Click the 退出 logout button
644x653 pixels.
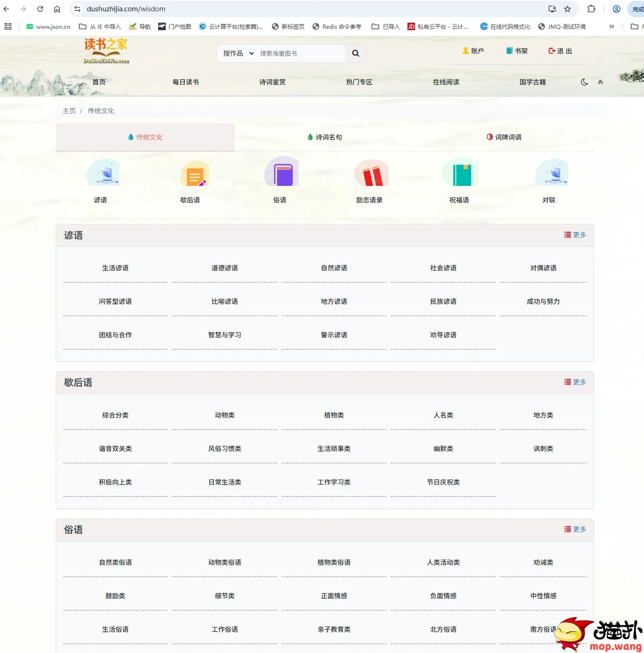(560, 51)
